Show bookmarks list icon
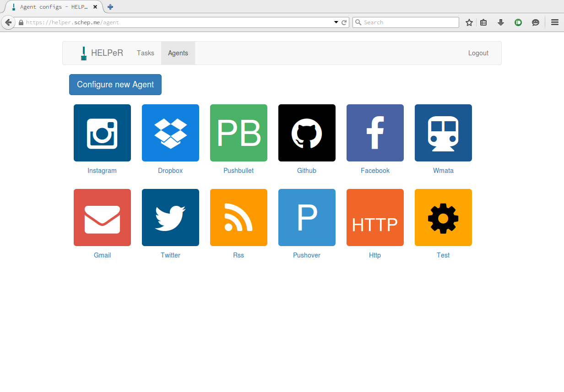 pos(483,22)
